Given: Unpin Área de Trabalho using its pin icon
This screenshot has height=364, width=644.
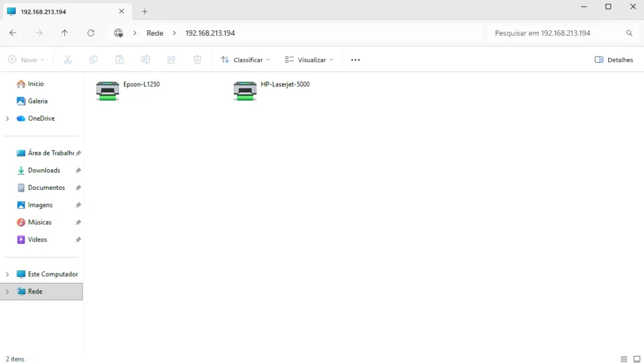Looking at the screenshot, I should click(78, 153).
